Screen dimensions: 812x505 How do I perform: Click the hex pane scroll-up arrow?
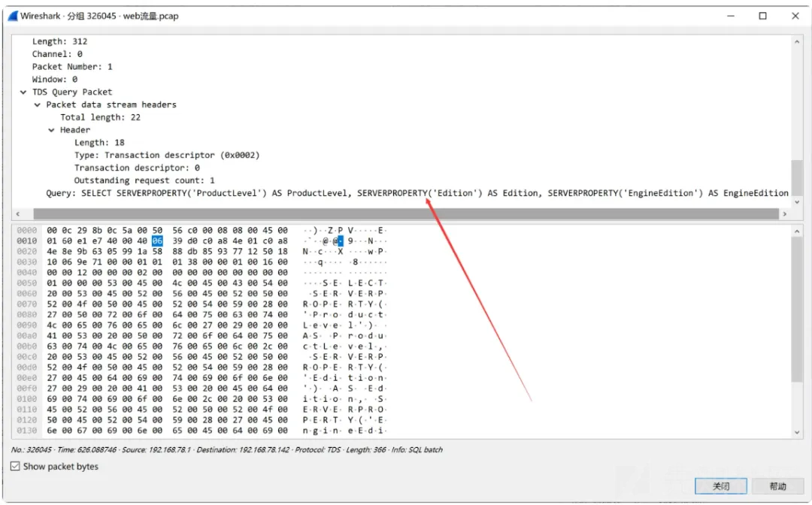[797, 231]
